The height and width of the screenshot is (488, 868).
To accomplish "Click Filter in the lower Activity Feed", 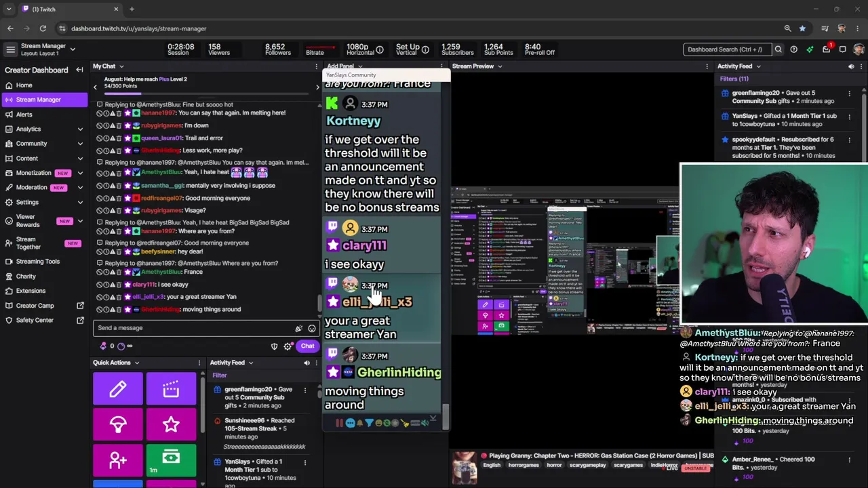I will coord(220,375).
